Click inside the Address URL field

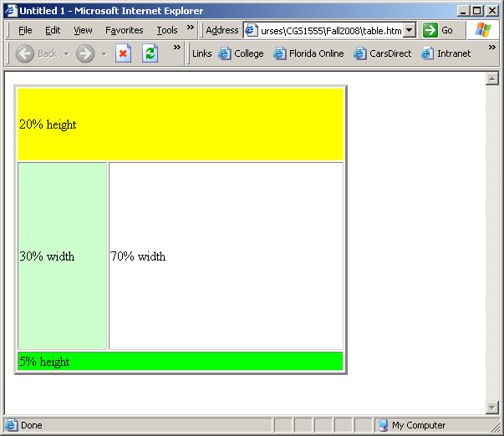pyautogui.click(x=331, y=31)
